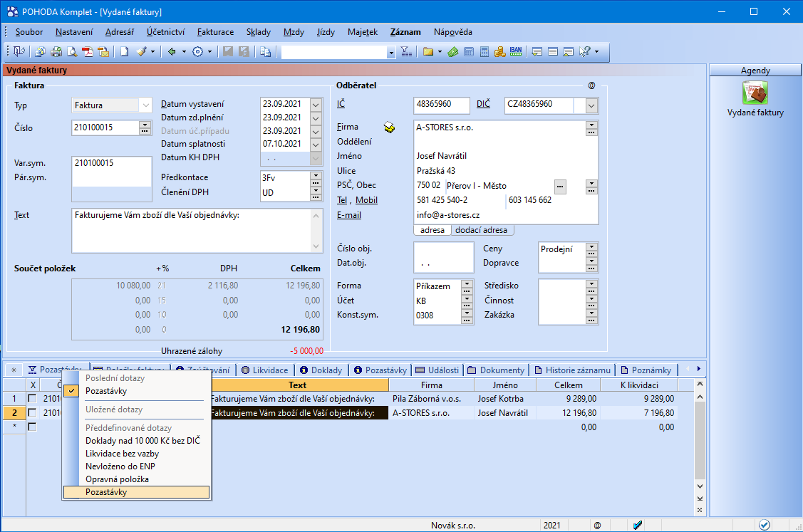Expand the Typ dropdown showing Faktura

(x=146, y=105)
